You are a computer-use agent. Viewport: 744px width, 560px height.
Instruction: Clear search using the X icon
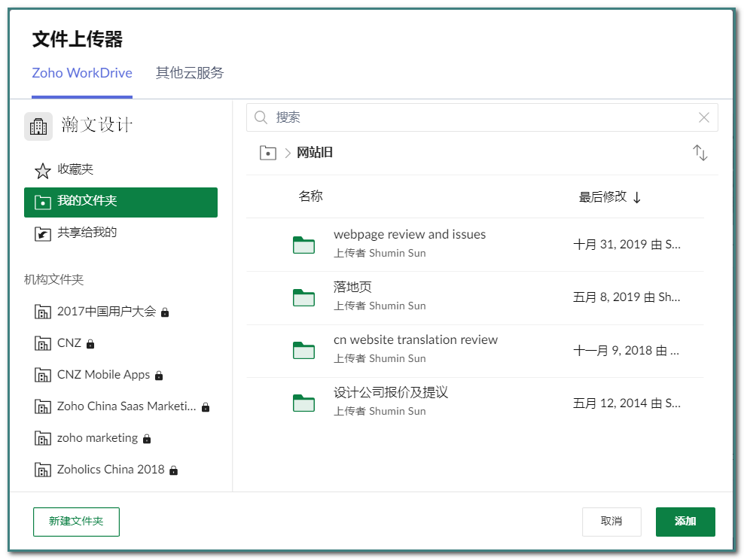tap(703, 117)
